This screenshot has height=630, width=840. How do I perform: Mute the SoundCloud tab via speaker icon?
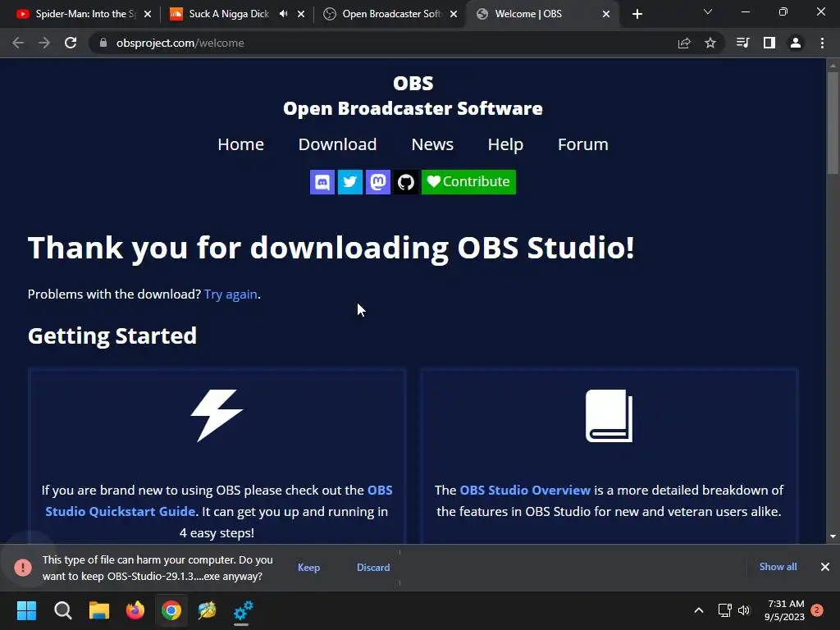pos(283,14)
